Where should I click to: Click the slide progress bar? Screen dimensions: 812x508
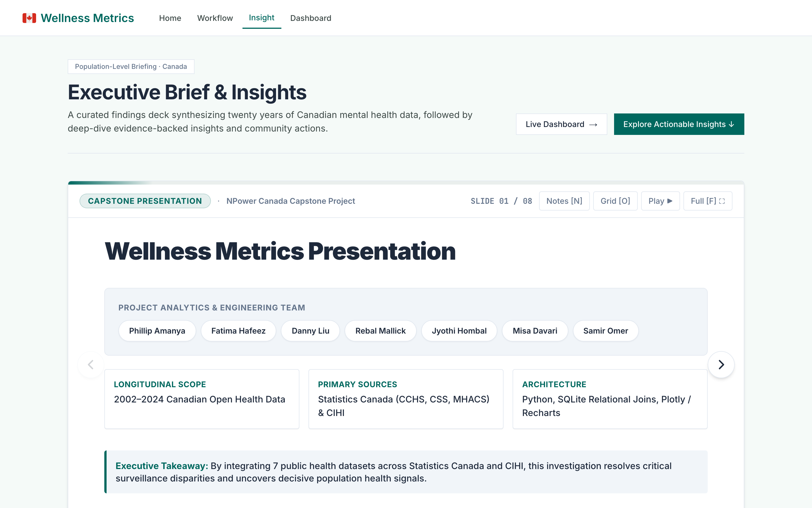[406, 183]
